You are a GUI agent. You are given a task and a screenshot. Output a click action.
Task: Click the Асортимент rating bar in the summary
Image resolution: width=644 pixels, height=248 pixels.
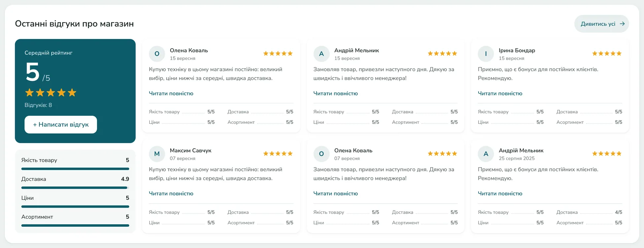(x=75, y=225)
